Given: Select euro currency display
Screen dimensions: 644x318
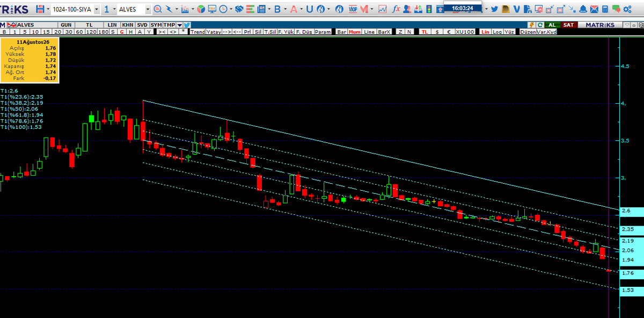Looking at the screenshot, I should pyautogui.click(x=449, y=32).
